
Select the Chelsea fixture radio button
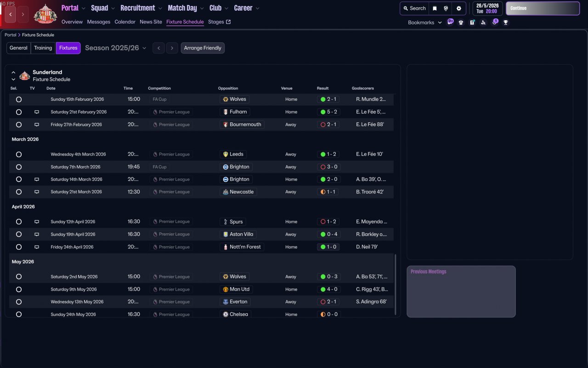point(19,315)
